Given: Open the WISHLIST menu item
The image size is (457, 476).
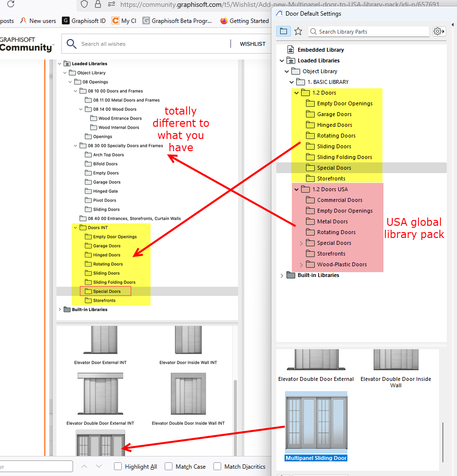Looking at the screenshot, I should point(252,44).
